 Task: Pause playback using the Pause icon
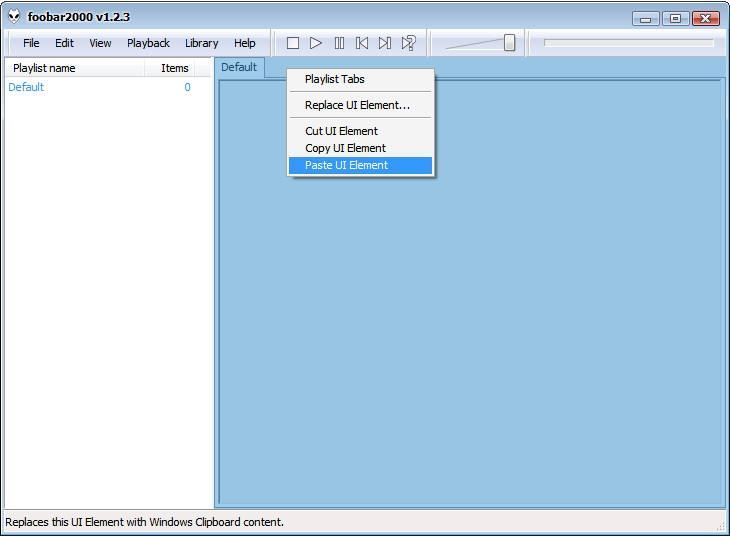pyautogui.click(x=339, y=43)
